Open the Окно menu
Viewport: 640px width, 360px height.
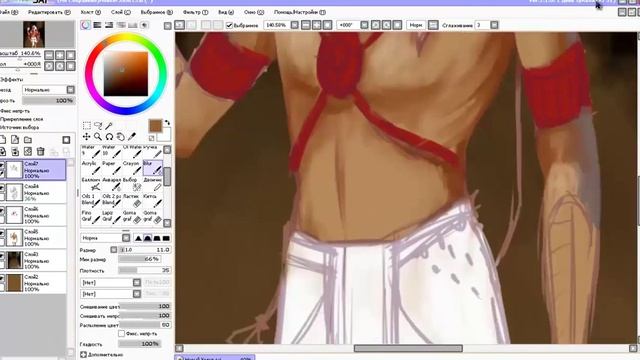254,12
